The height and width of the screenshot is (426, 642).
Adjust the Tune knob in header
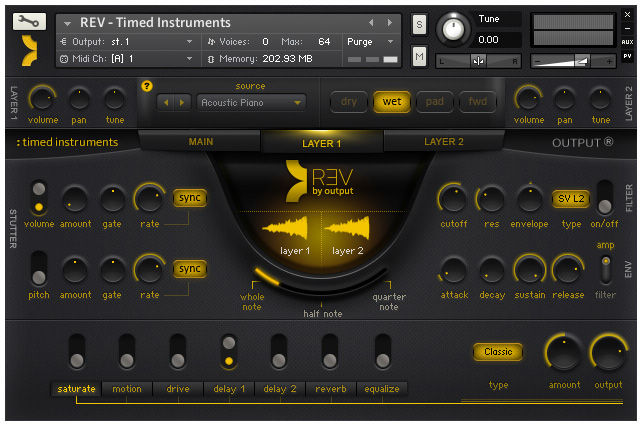[453, 29]
